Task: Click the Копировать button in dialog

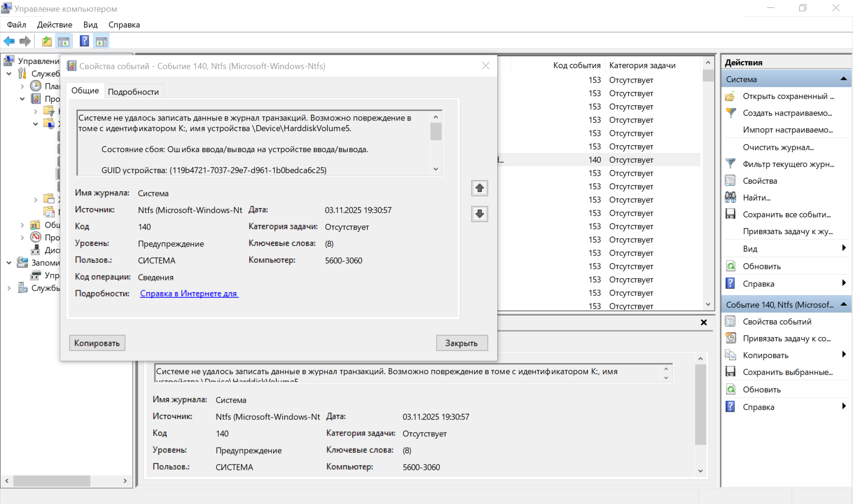Action: pos(97,343)
